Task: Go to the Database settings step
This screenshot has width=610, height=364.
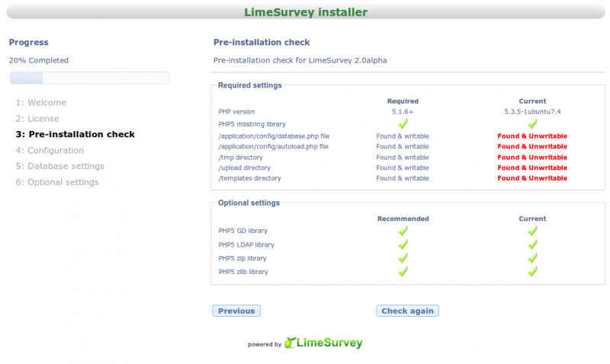Action: click(x=60, y=166)
